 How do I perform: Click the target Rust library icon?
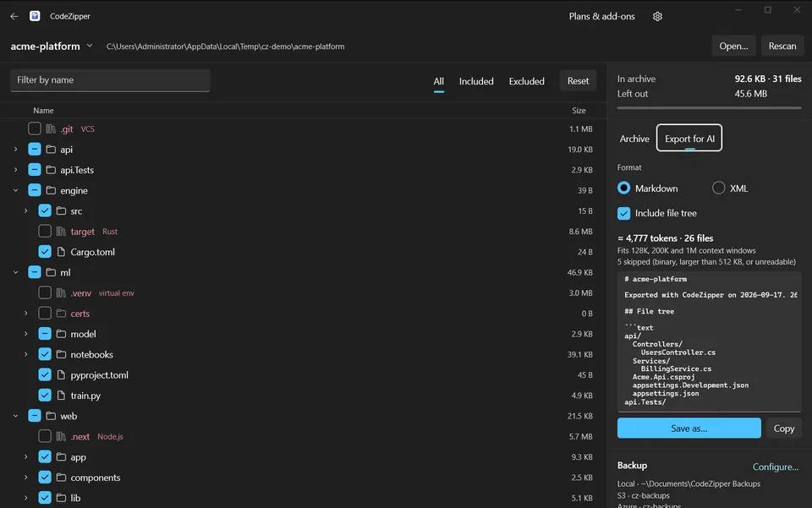[x=61, y=232]
